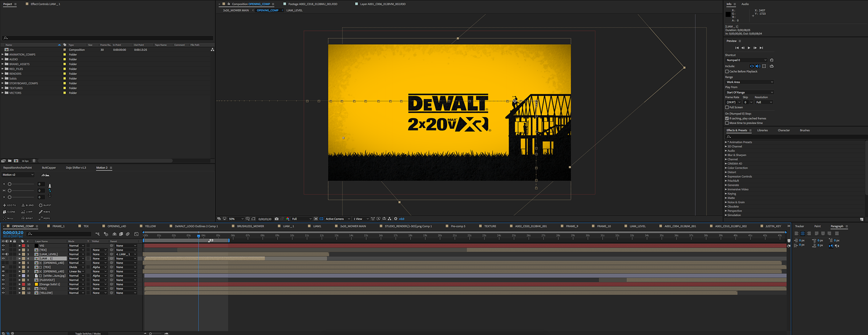Switch to the Libraries tab
The width and height of the screenshot is (868, 335).
pyautogui.click(x=762, y=130)
